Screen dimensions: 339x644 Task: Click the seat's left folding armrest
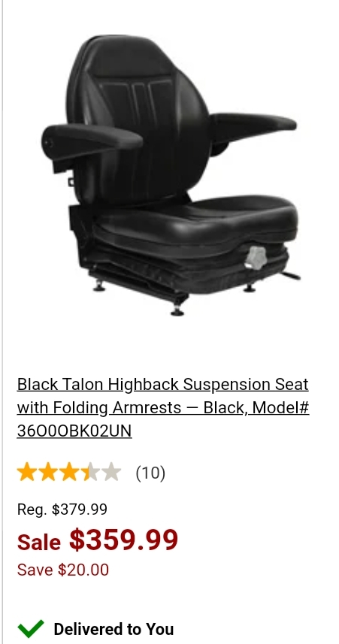(91, 140)
